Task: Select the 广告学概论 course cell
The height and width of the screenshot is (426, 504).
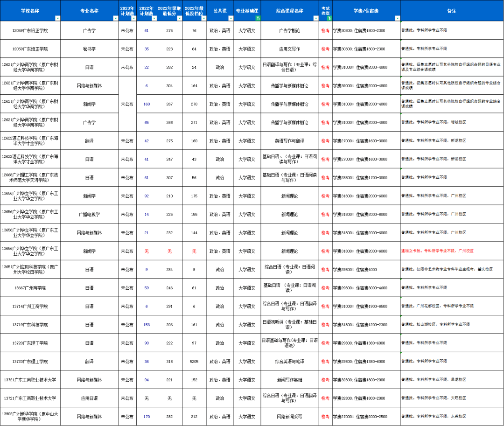Action: (x=290, y=30)
